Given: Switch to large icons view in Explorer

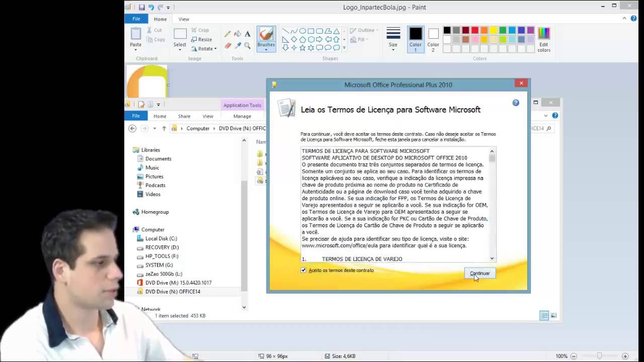Looking at the screenshot, I should [553, 316].
